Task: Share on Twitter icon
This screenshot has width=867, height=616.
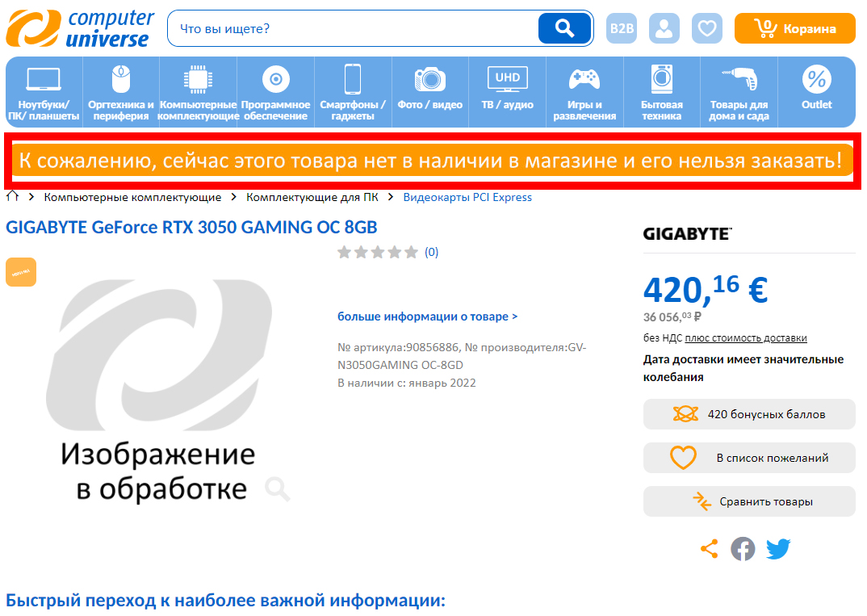Action: [x=778, y=548]
